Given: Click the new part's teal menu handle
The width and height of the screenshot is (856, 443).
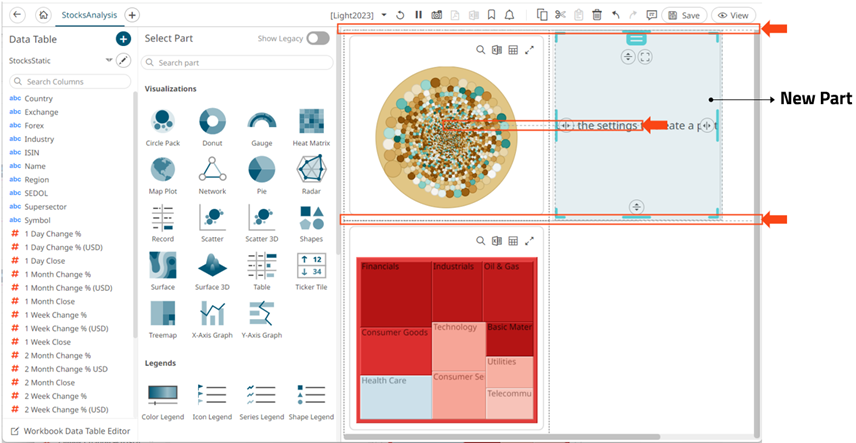Looking at the screenshot, I should tap(636, 38).
